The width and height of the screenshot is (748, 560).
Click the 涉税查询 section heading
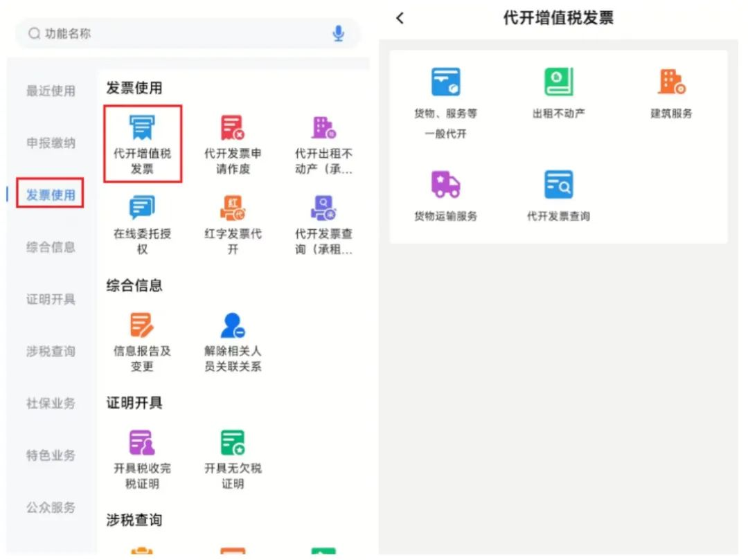coord(134,520)
